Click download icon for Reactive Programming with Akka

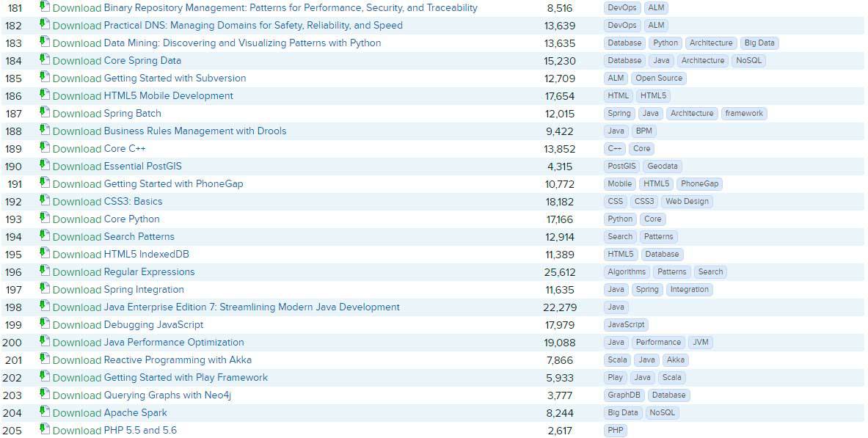click(45, 359)
